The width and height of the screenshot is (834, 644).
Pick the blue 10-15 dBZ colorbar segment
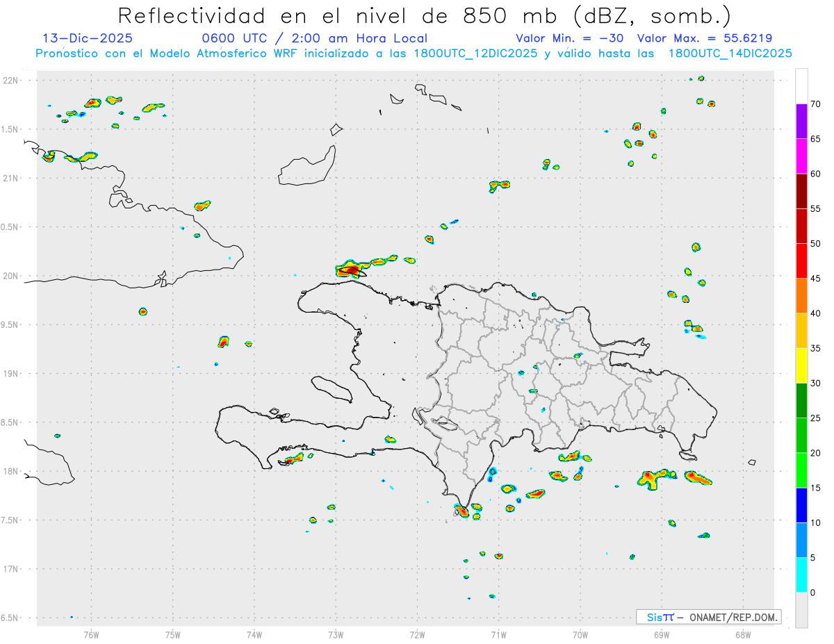pos(801,505)
